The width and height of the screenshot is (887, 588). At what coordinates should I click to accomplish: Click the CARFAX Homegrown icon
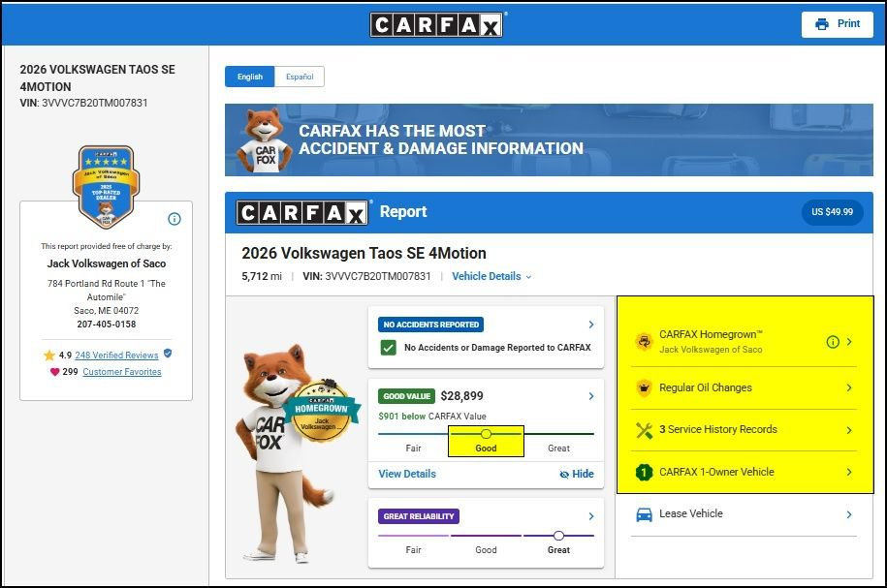(x=644, y=342)
